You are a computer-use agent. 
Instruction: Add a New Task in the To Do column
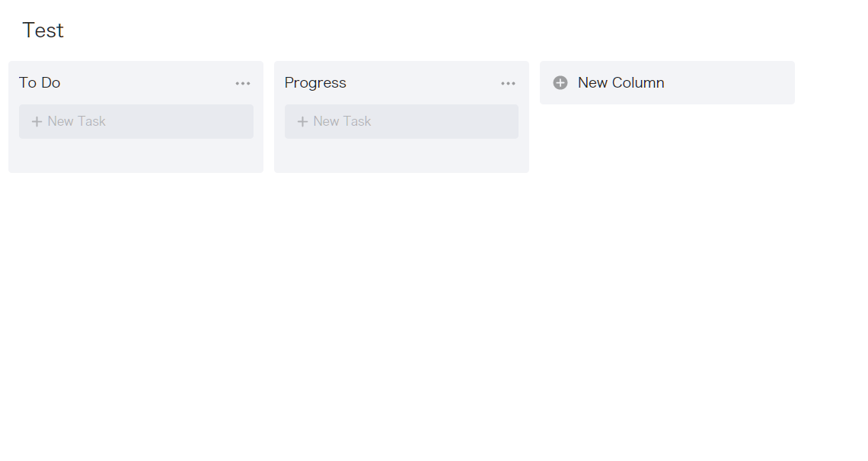(x=136, y=121)
